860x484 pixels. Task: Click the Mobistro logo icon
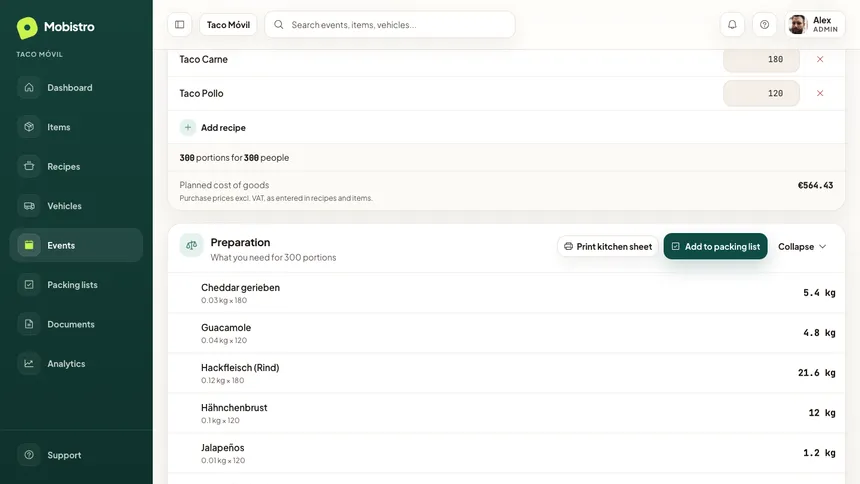(27, 27)
